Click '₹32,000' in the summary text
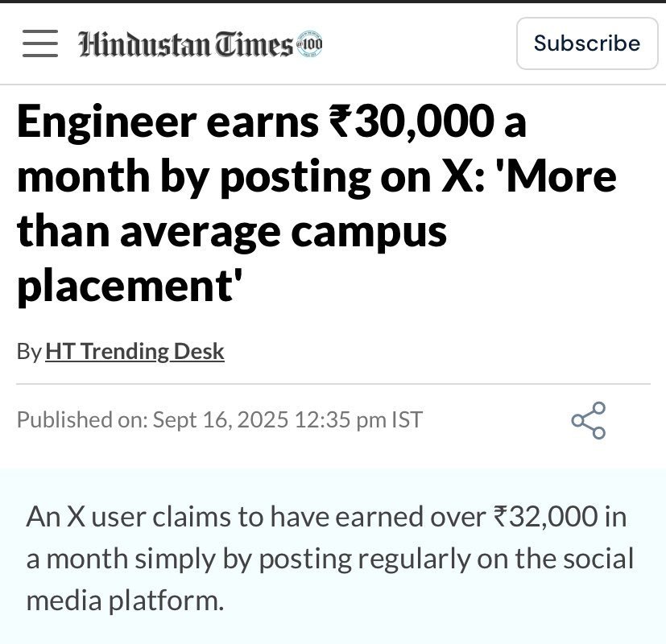666x644 pixels. click(x=545, y=517)
